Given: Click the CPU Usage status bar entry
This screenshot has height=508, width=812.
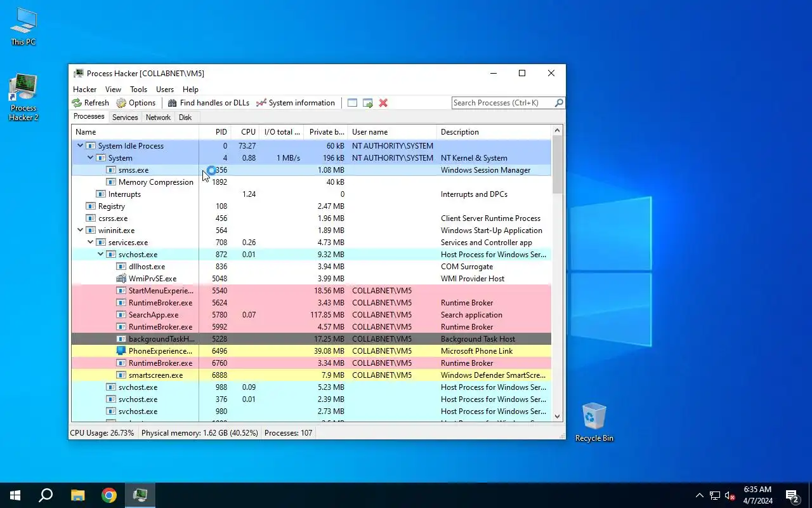Looking at the screenshot, I should [102, 433].
